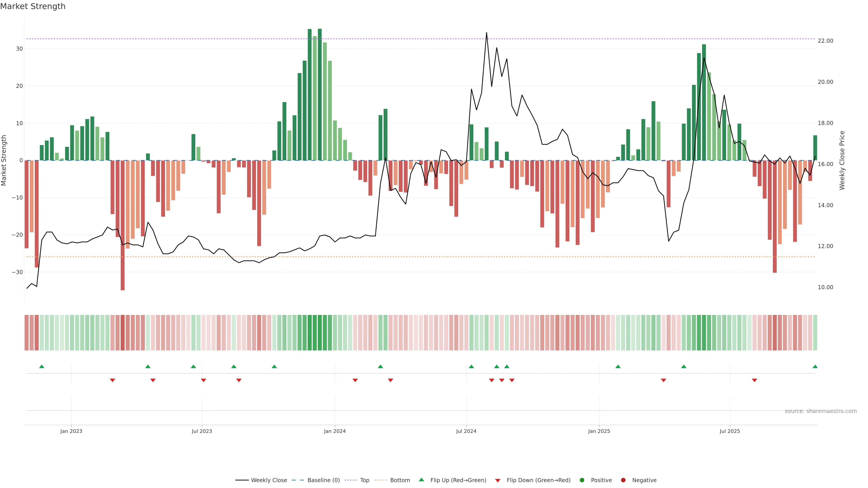Click the Jan 2024 x-axis label
The image size is (868, 488).
(335, 431)
